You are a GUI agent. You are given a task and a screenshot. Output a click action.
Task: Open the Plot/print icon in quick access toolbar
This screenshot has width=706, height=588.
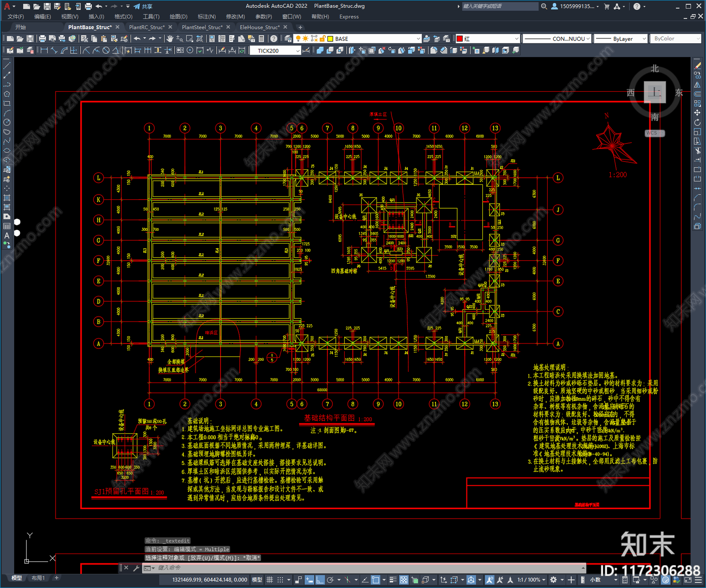point(88,6)
